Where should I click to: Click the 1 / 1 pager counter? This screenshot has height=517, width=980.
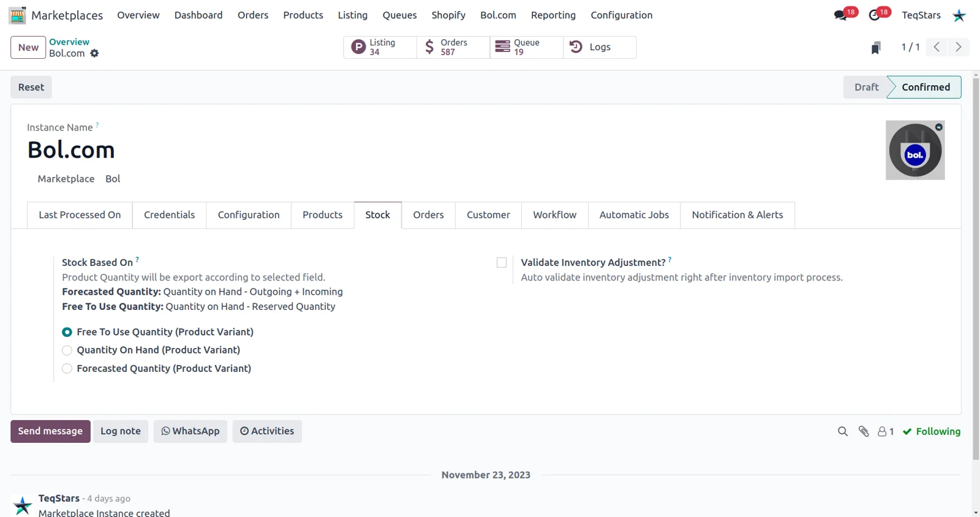pos(910,47)
